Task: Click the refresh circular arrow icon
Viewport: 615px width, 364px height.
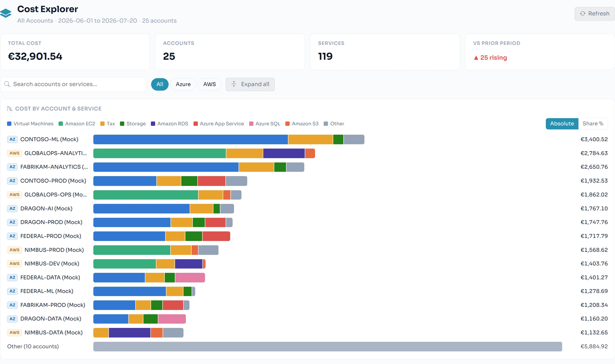Action: pos(583,13)
